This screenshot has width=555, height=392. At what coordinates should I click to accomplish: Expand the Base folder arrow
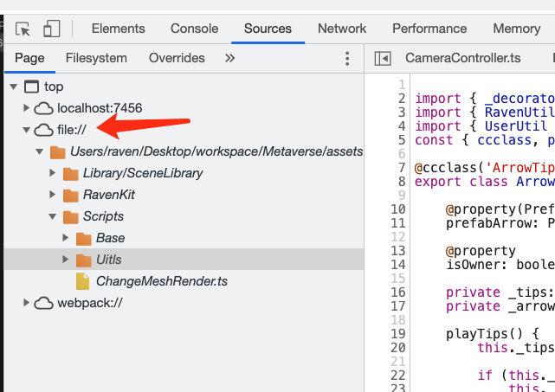(x=66, y=238)
